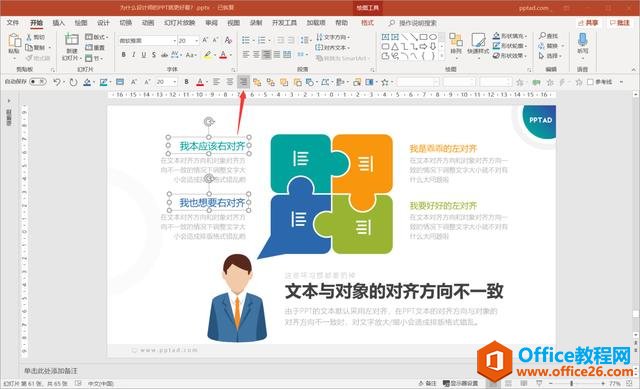The width and height of the screenshot is (640, 389).
Task: Click the star icon in quick access toolbar
Action: pos(384,82)
